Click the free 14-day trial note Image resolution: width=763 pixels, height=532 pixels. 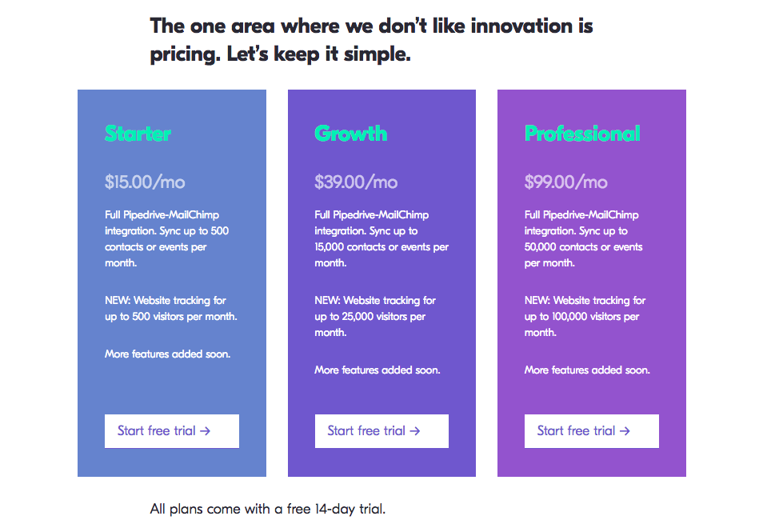click(268, 509)
